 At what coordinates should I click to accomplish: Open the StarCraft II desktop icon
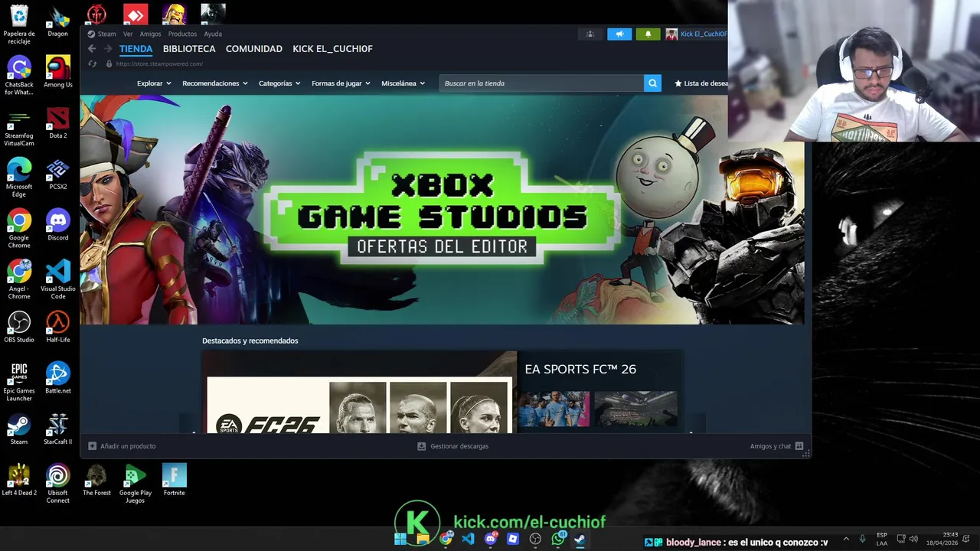click(57, 430)
